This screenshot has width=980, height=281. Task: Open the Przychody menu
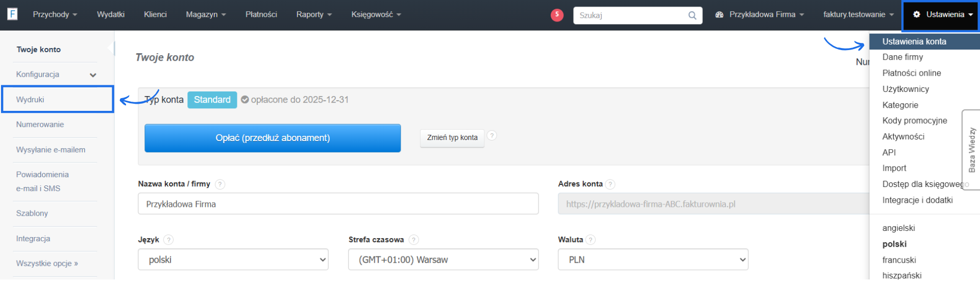click(55, 14)
